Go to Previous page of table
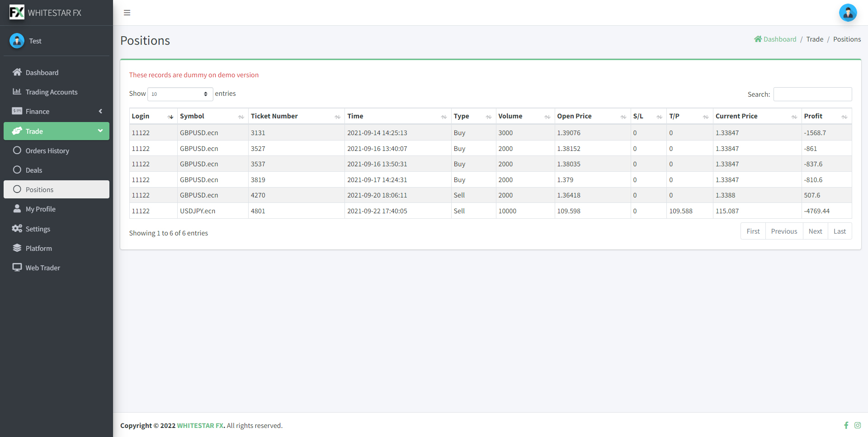Screen dimensions: 868x437 tap(784, 231)
